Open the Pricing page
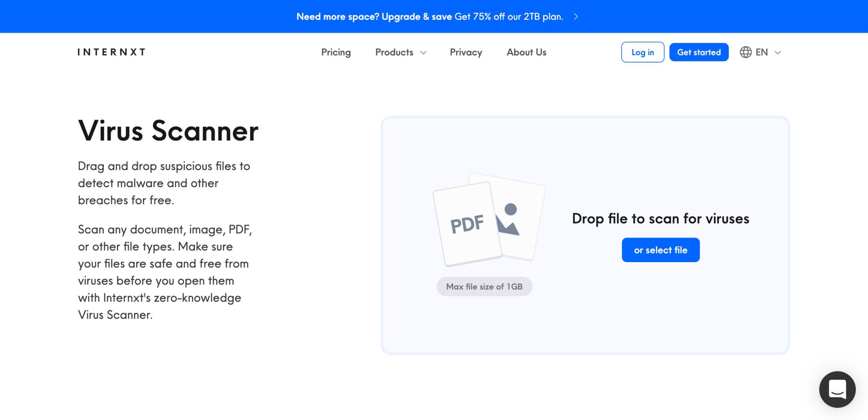 click(336, 52)
